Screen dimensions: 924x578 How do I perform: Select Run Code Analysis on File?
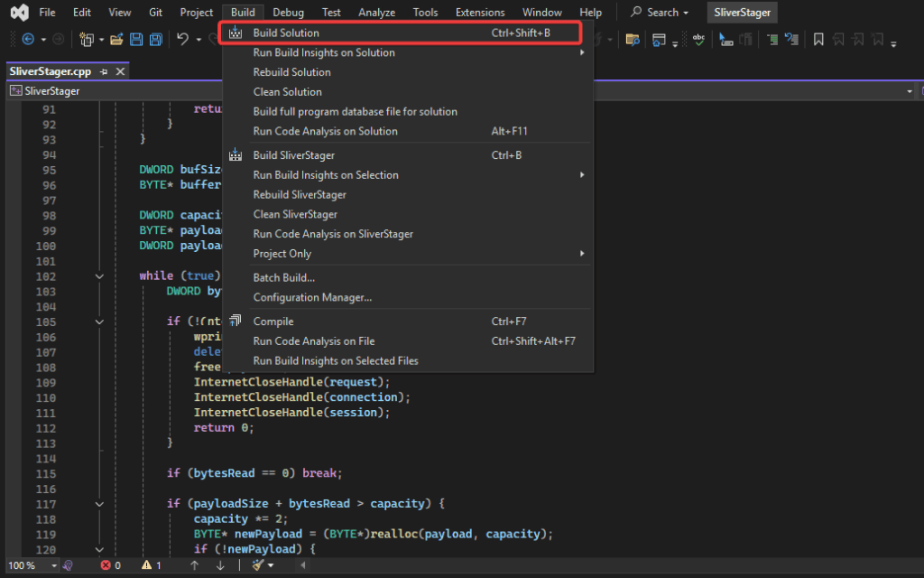(x=408, y=340)
